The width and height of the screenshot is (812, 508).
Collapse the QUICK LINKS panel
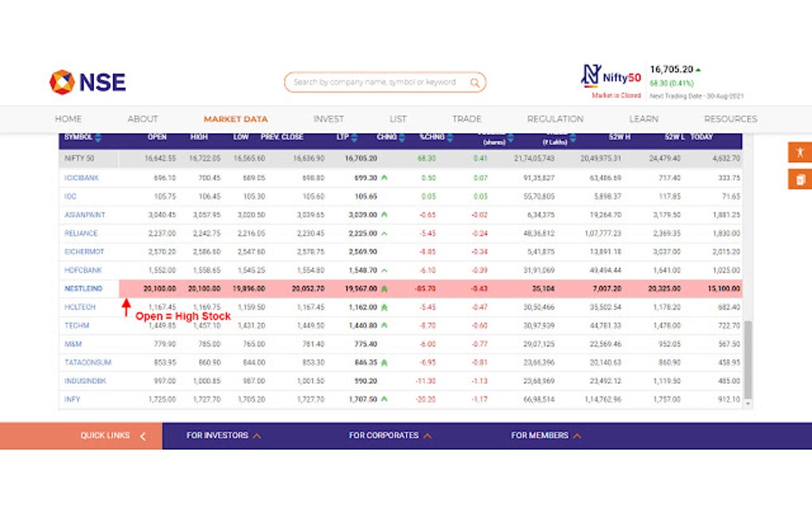[x=142, y=436]
